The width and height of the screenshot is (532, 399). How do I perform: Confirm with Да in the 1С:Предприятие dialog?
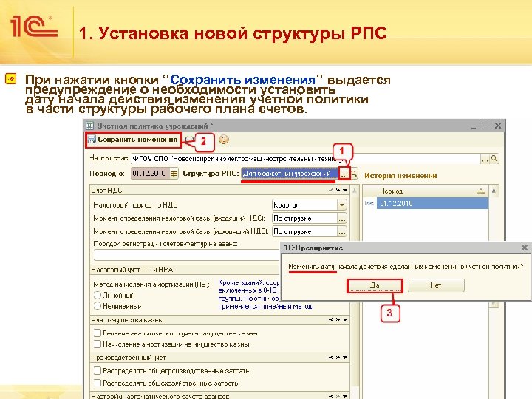click(375, 286)
